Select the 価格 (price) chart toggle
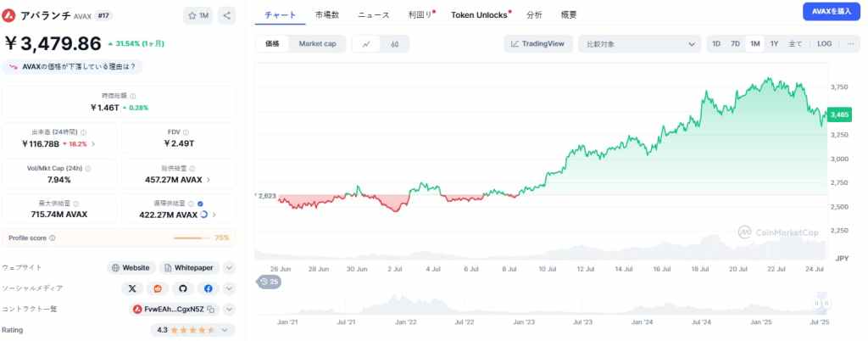The image size is (868, 341). click(272, 44)
